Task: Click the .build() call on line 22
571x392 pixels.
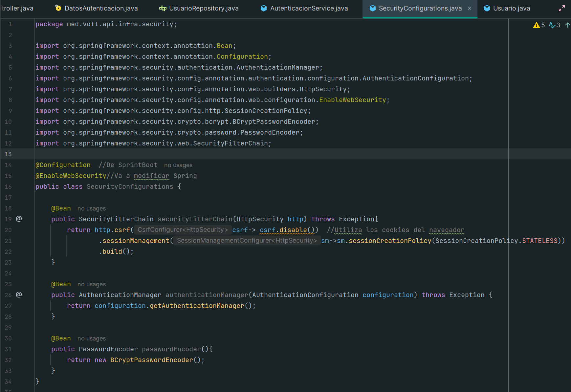Action: click(114, 251)
